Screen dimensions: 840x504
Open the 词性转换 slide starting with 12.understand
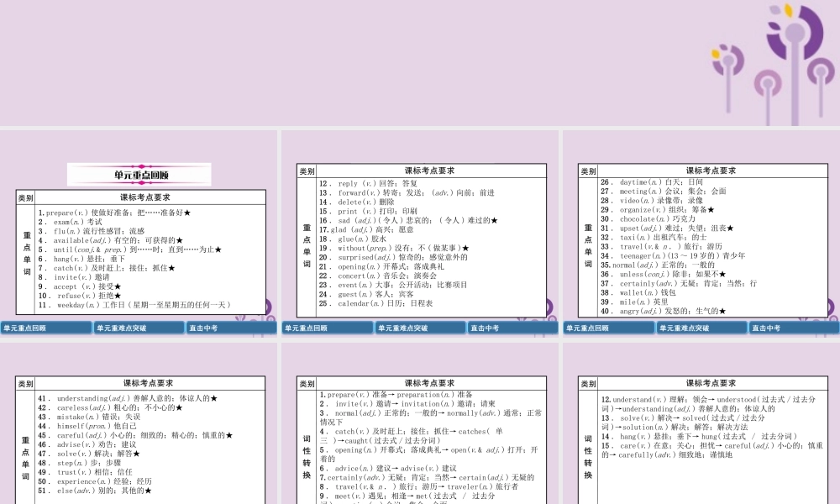[701, 437]
